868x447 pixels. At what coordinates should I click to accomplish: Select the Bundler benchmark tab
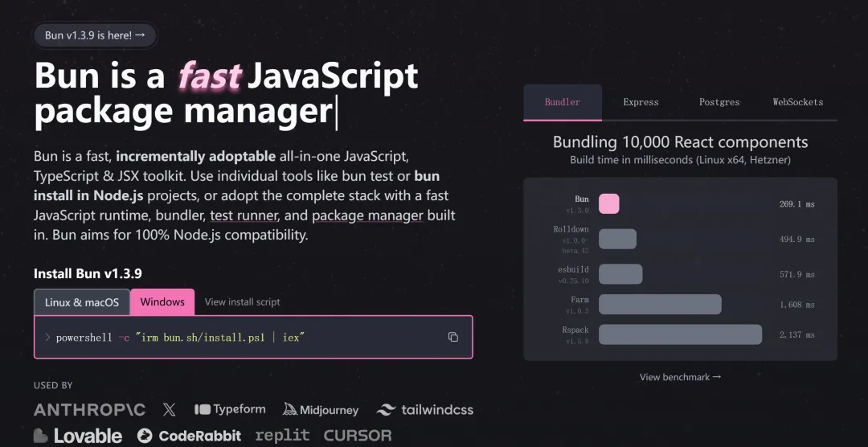563,102
